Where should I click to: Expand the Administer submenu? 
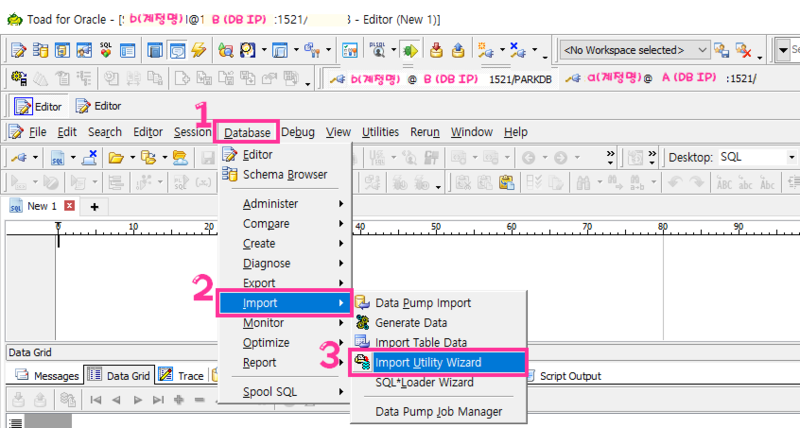point(286,204)
